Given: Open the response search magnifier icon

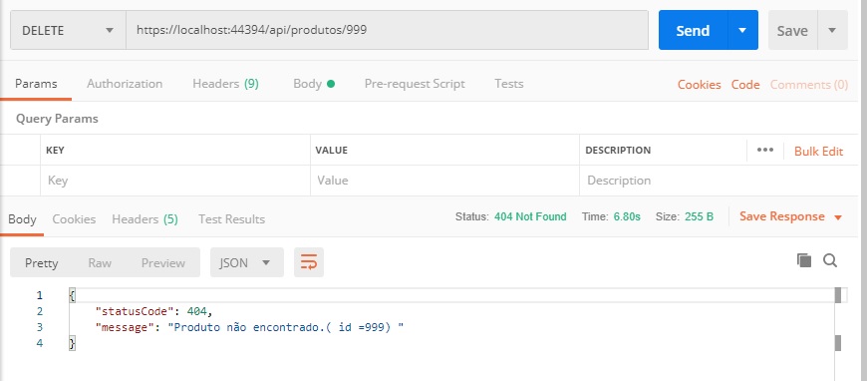Looking at the screenshot, I should [x=830, y=260].
